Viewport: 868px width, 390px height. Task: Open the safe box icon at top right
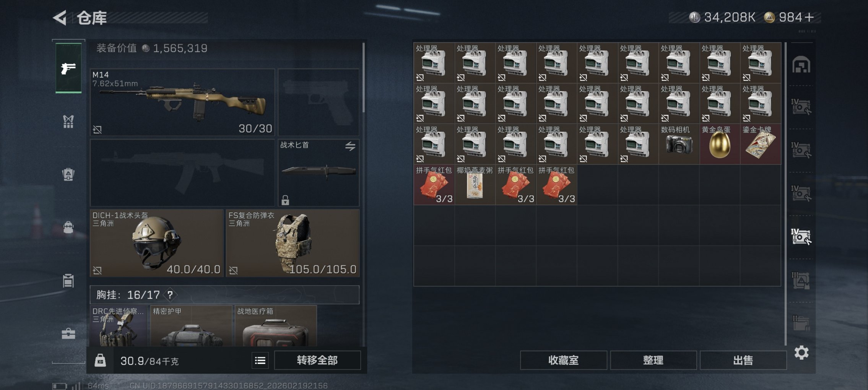tap(801, 65)
